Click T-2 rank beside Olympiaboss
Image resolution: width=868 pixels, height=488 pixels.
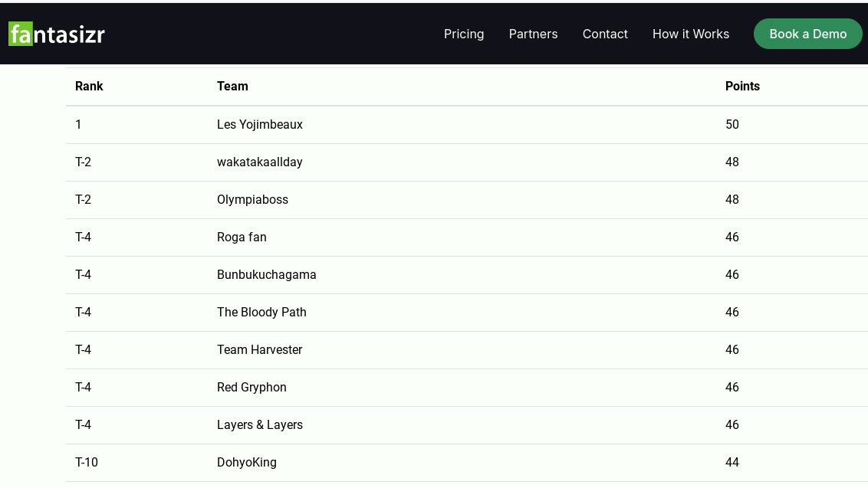click(83, 200)
